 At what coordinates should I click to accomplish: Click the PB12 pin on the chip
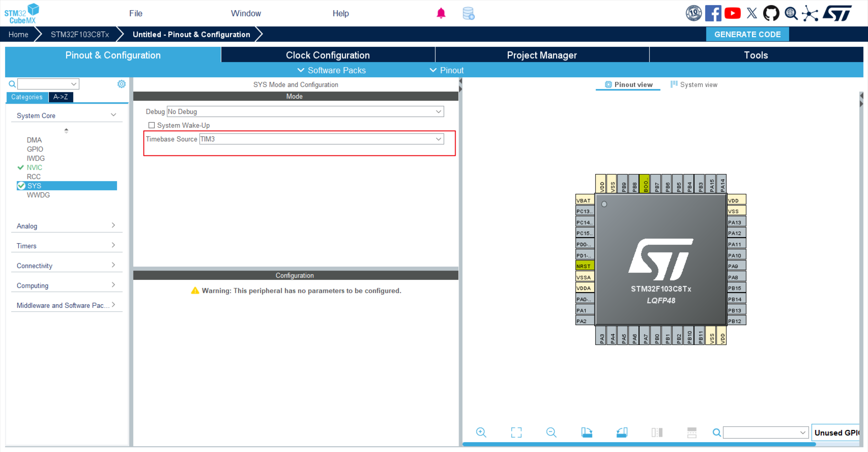click(x=736, y=321)
